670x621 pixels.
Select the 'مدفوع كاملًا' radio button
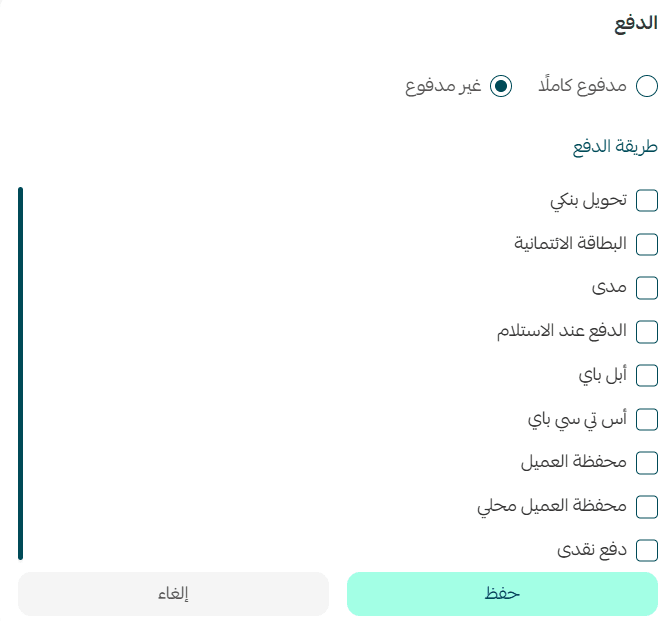click(x=647, y=86)
